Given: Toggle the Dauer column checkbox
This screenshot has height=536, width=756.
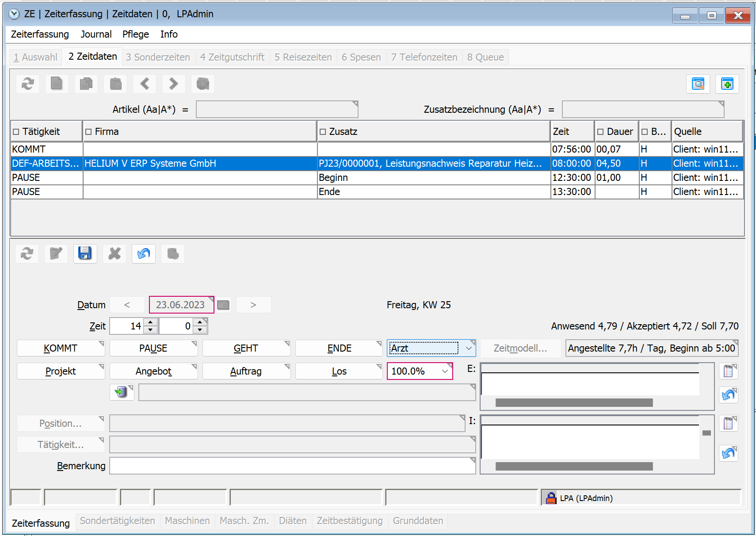Looking at the screenshot, I should pyautogui.click(x=600, y=132).
